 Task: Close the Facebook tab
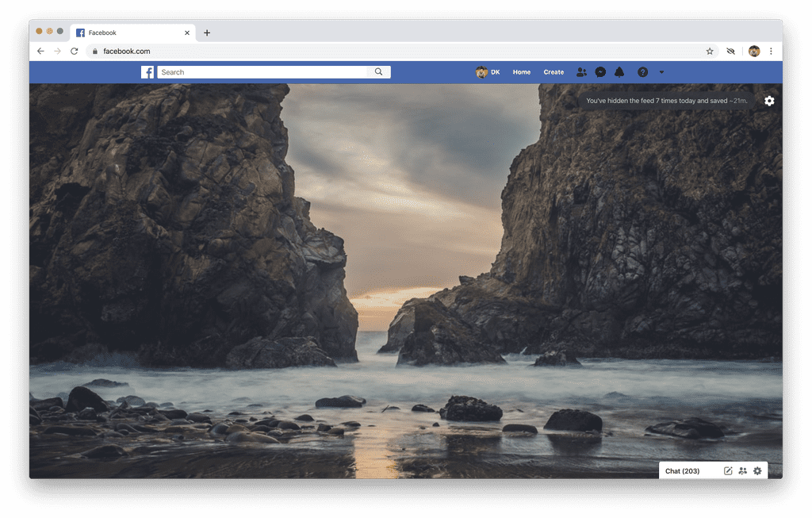pyautogui.click(x=187, y=33)
